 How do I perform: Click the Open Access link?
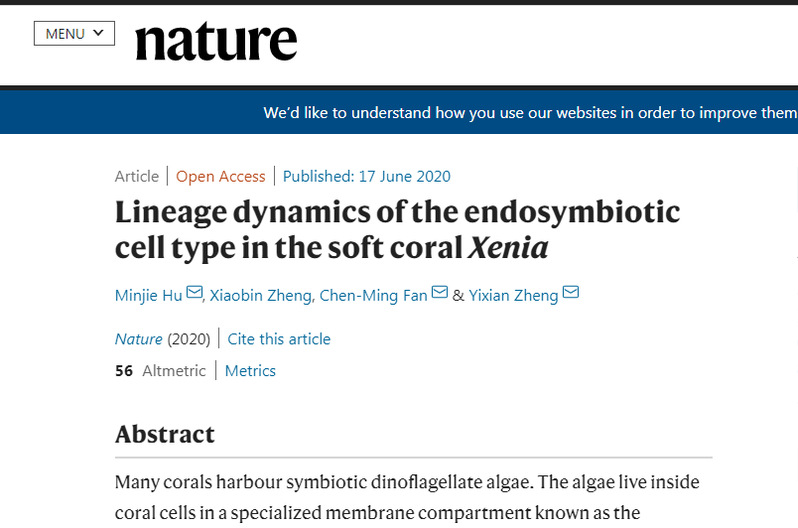pyautogui.click(x=221, y=176)
